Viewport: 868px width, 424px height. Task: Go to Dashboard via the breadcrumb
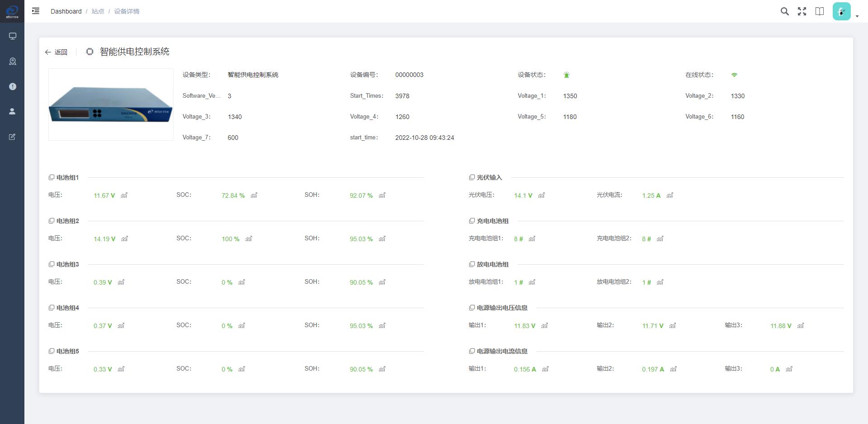coord(66,11)
